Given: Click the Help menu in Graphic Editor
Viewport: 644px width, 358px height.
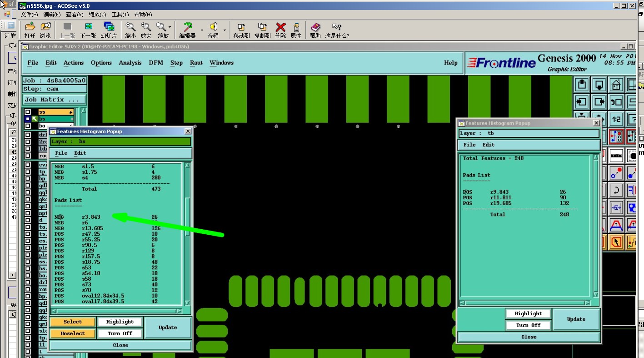Looking at the screenshot, I should click(x=450, y=63).
